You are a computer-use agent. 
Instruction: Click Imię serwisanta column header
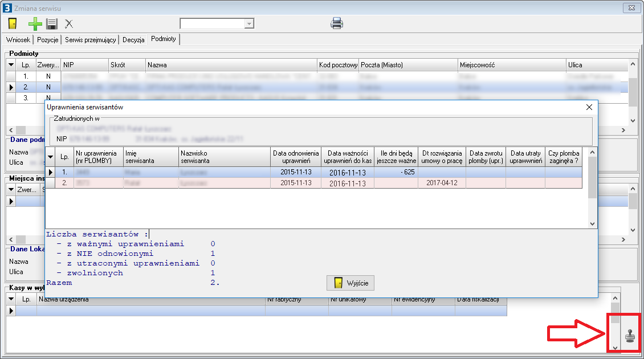click(x=150, y=157)
